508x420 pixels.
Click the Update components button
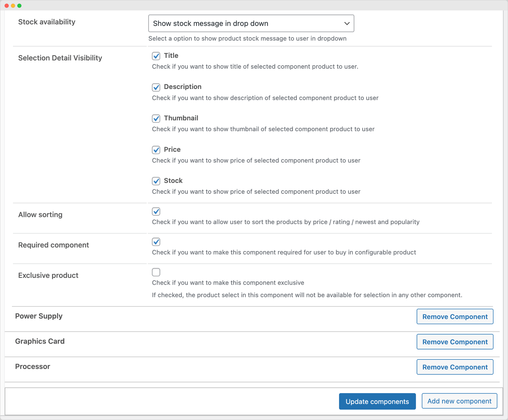377,401
